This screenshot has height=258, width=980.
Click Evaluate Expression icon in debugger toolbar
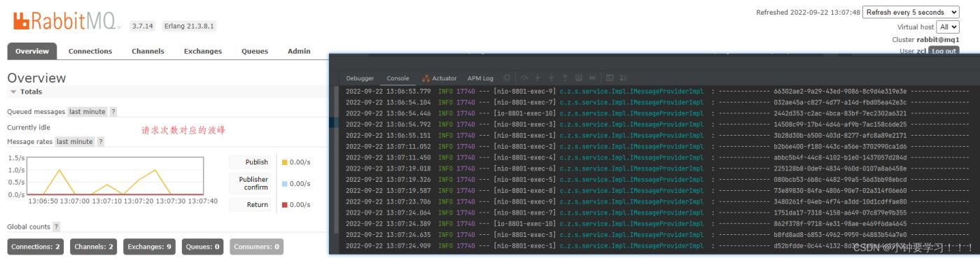pos(610,78)
